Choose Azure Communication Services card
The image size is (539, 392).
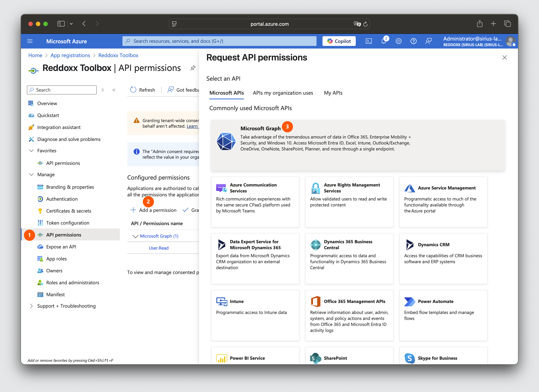click(255, 202)
